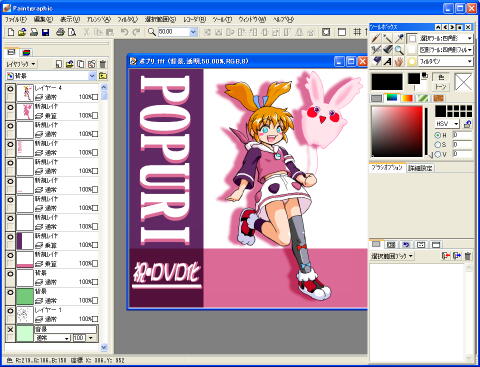This screenshot has width=480, height=367.
Task: Print using the printer toolbar icon
Action: 60,32
